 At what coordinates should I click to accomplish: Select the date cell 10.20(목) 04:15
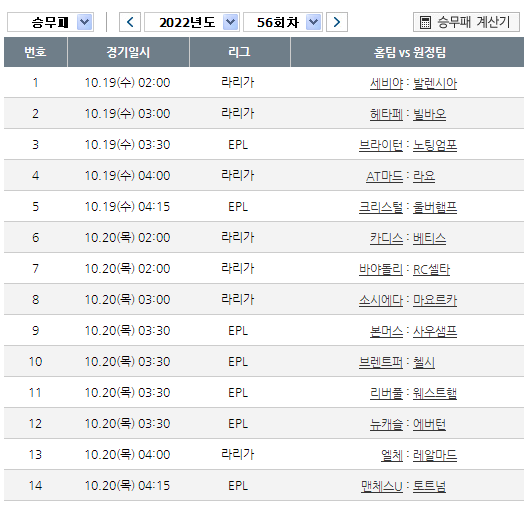tap(128, 486)
